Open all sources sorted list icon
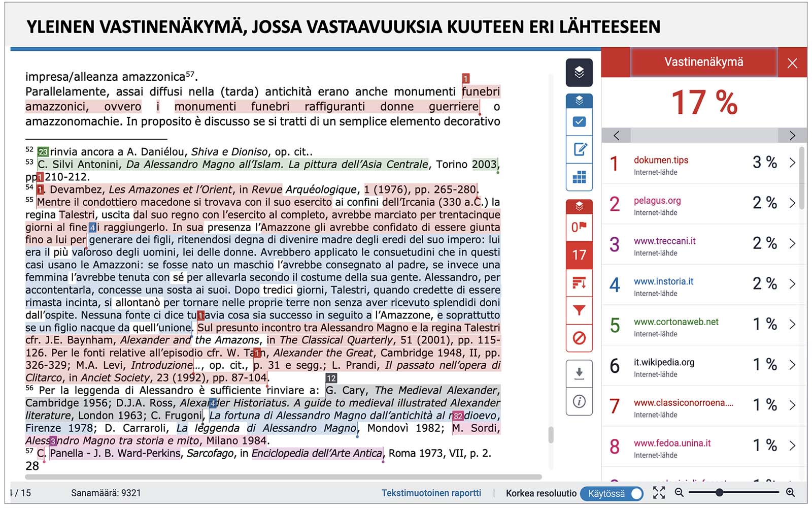The width and height of the screenshot is (812, 509). 579,282
